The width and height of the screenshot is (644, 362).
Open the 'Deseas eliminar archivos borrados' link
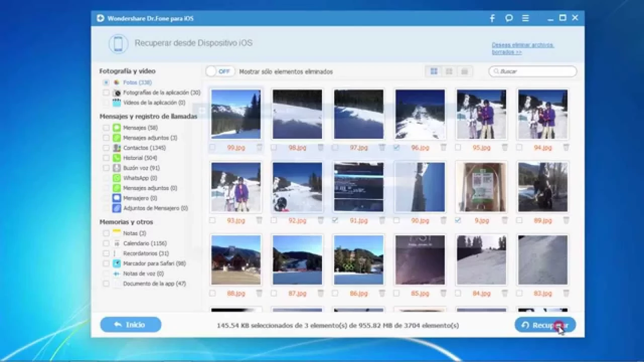click(x=523, y=48)
